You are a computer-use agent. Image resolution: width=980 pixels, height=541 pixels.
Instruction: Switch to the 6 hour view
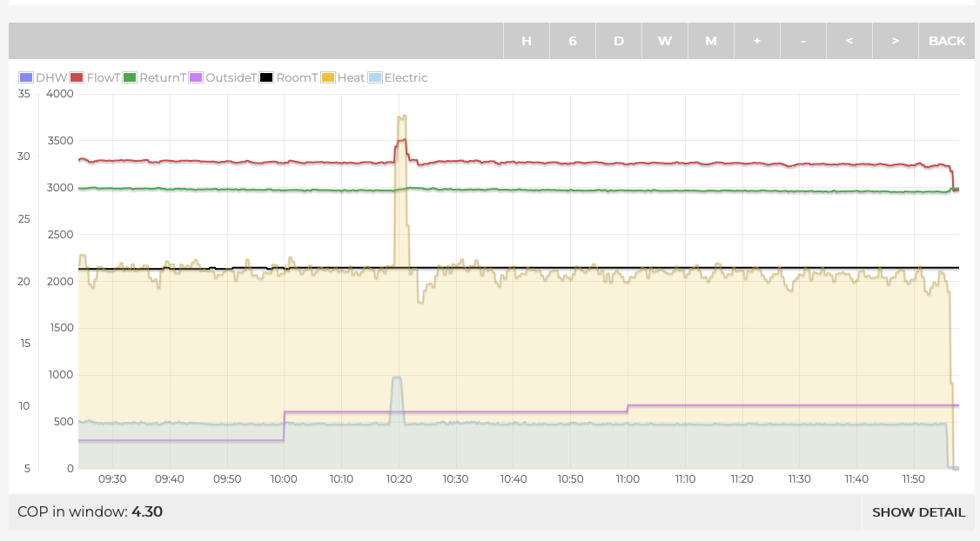click(x=573, y=41)
